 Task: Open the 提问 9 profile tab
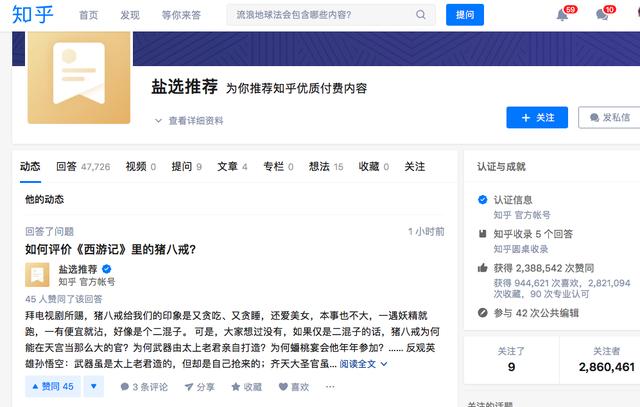[187, 167]
